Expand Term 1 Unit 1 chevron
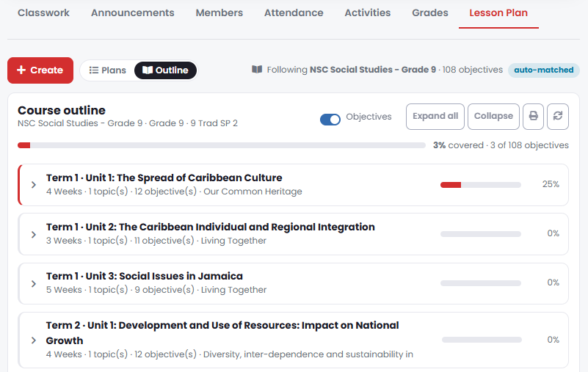This screenshot has width=588, height=372. tap(33, 185)
